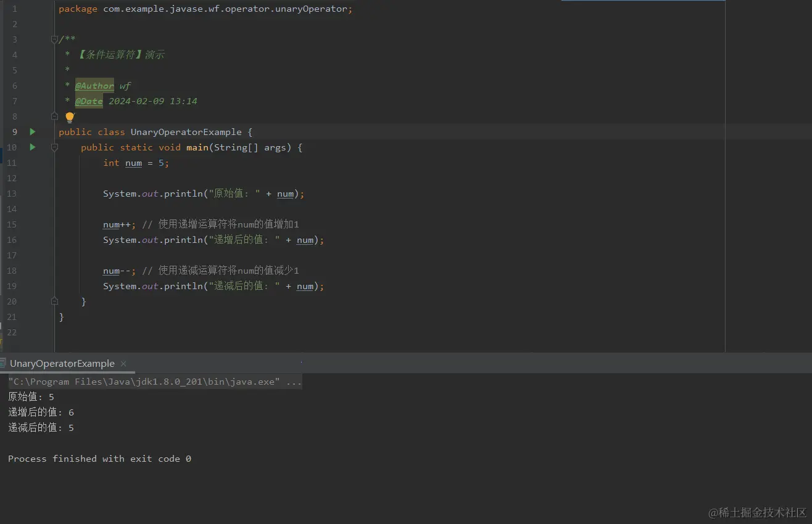Click the "原始值: " string literal
The height and width of the screenshot is (524, 812).
pyautogui.click(x=234, y=194)
